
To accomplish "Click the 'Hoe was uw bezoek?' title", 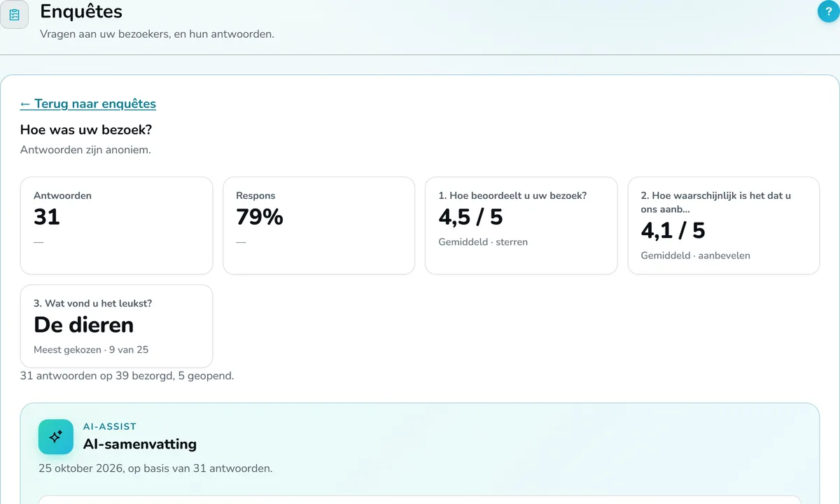I will 86,129.
